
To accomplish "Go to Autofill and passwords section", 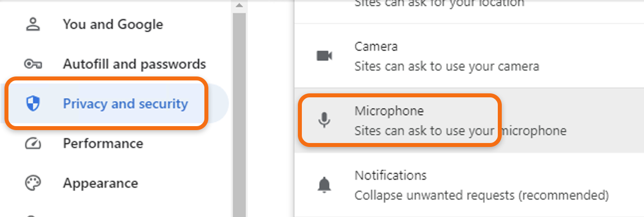I will 134,64.
